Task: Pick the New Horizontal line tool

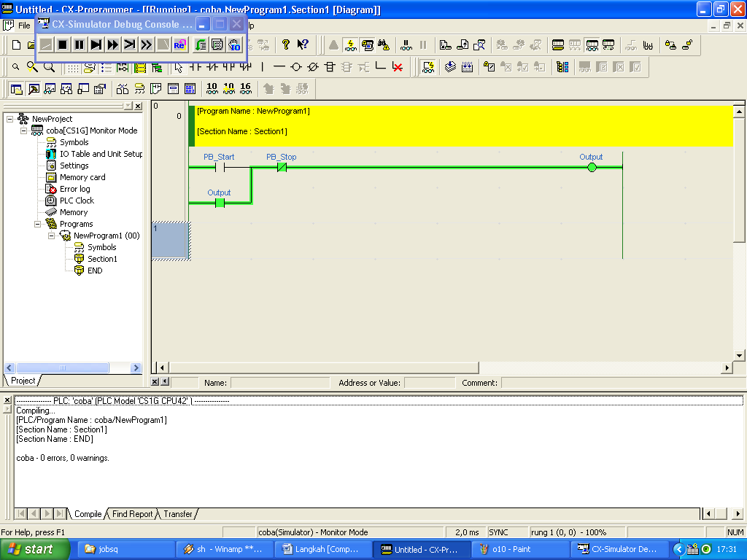Action: pos(278,67)
